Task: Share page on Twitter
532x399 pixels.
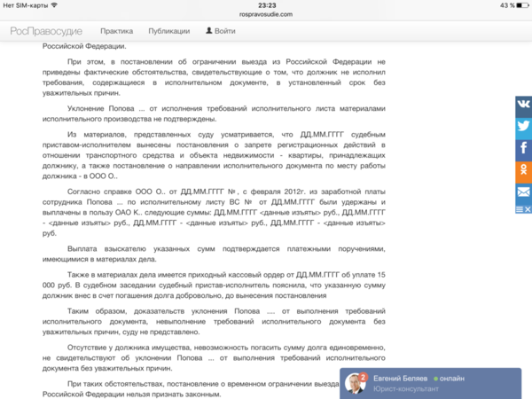Action: pos(523,126)
